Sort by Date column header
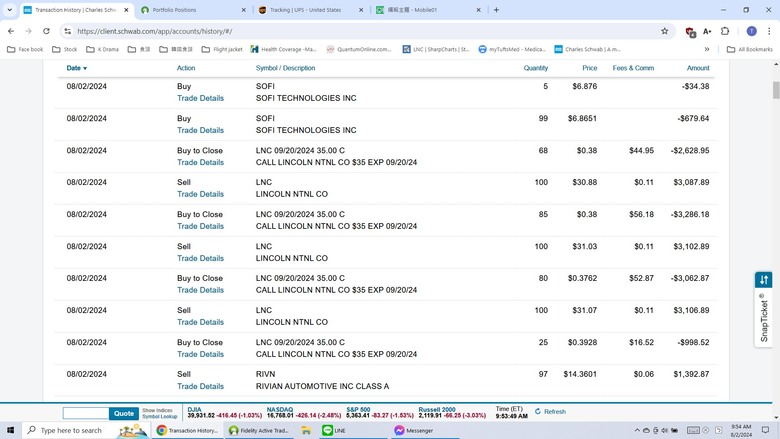Image resolution: width=780 pixels, height=439 pixels. [77, 68]
